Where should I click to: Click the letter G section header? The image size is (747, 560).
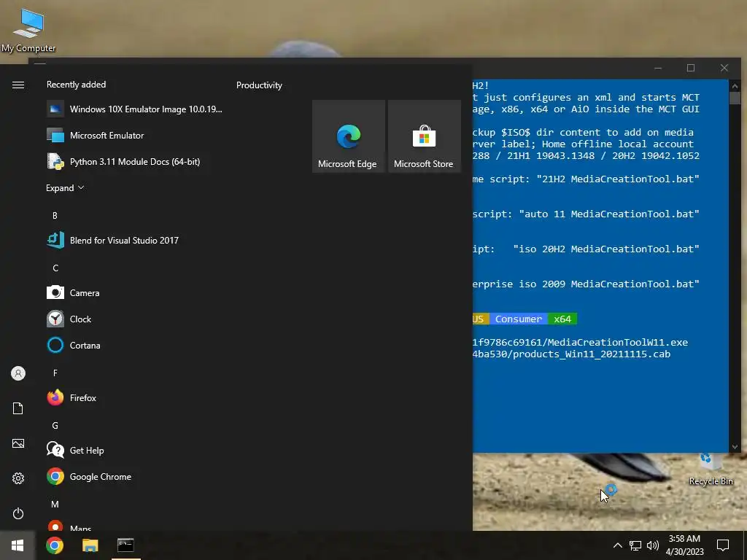[55, 426]
